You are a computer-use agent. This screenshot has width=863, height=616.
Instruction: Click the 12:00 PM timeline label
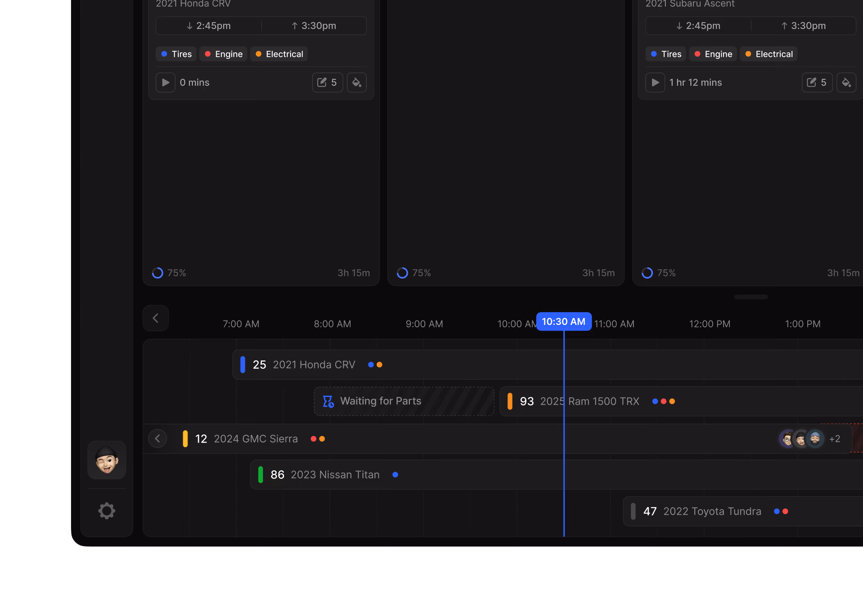tap(710, 324)
